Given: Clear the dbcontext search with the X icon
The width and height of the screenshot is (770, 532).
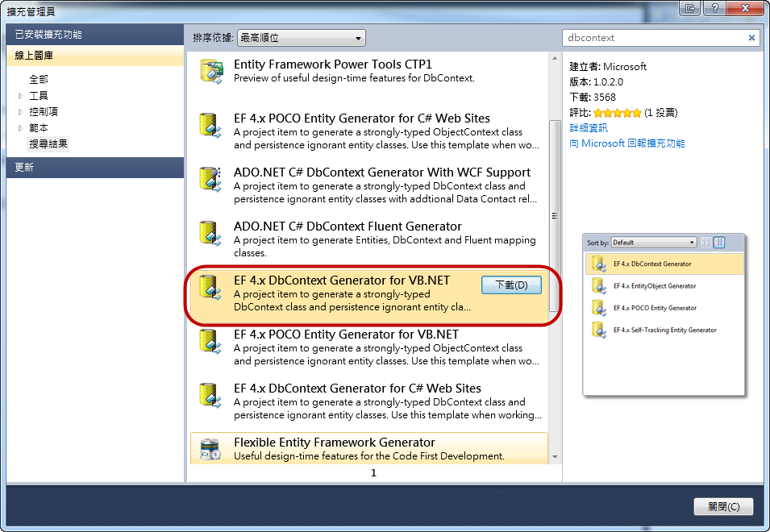Looking at the screenshot, I should (751, 38).
